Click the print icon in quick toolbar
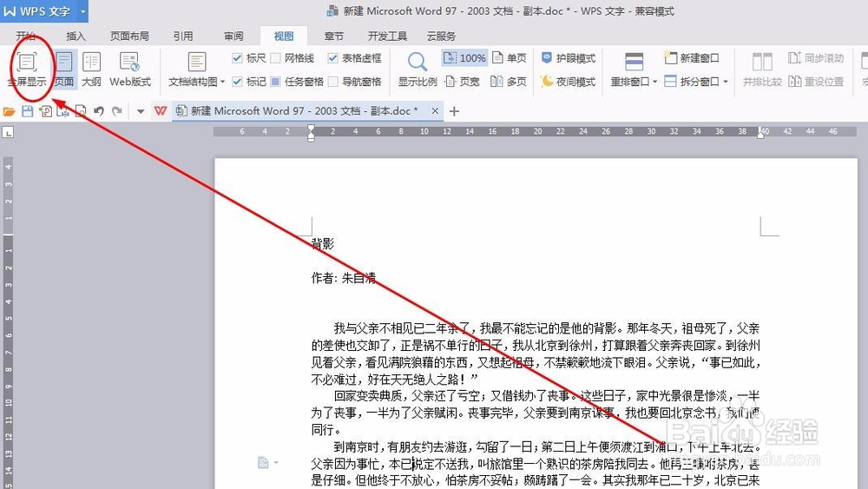The height and width of the screenshot is (489, 868). pos(63,111)
